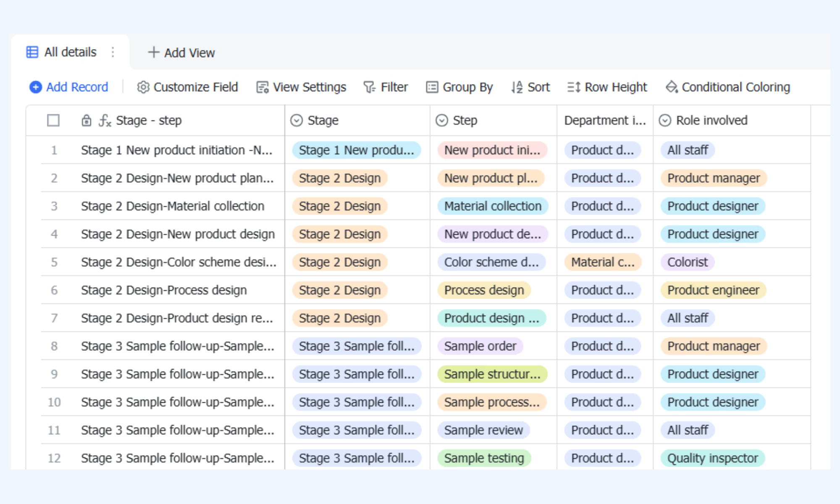This screenshot has height=504, width=840.
Task: Click the 'Product manager' role tag in row 8
Action: coord(714,346)
